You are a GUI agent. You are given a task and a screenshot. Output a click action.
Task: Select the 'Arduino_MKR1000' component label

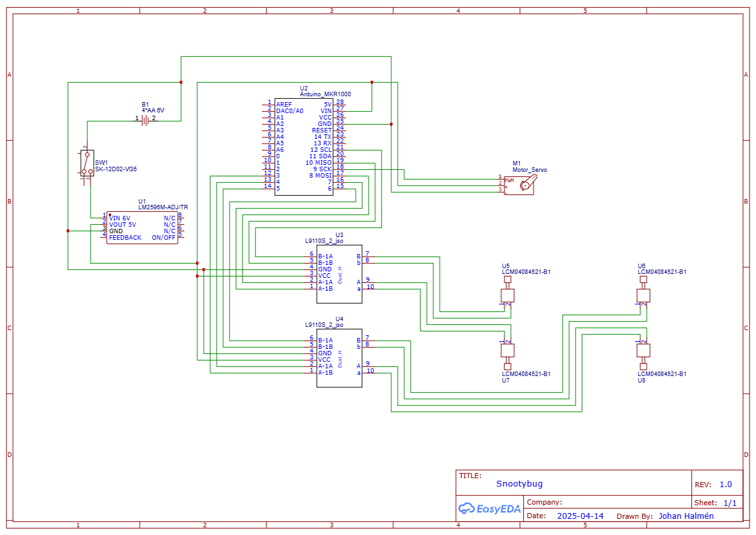pos(325,94)
